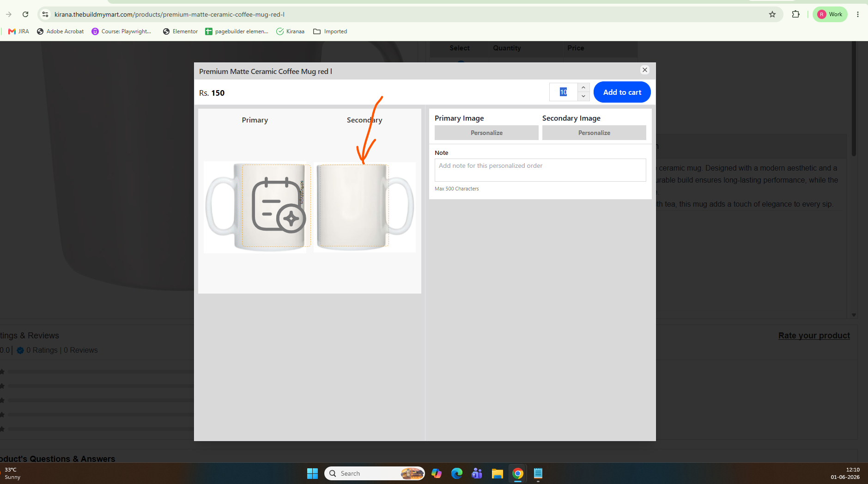
Task: Go forward with the browser arrow
Action: [x=9, y=14]
